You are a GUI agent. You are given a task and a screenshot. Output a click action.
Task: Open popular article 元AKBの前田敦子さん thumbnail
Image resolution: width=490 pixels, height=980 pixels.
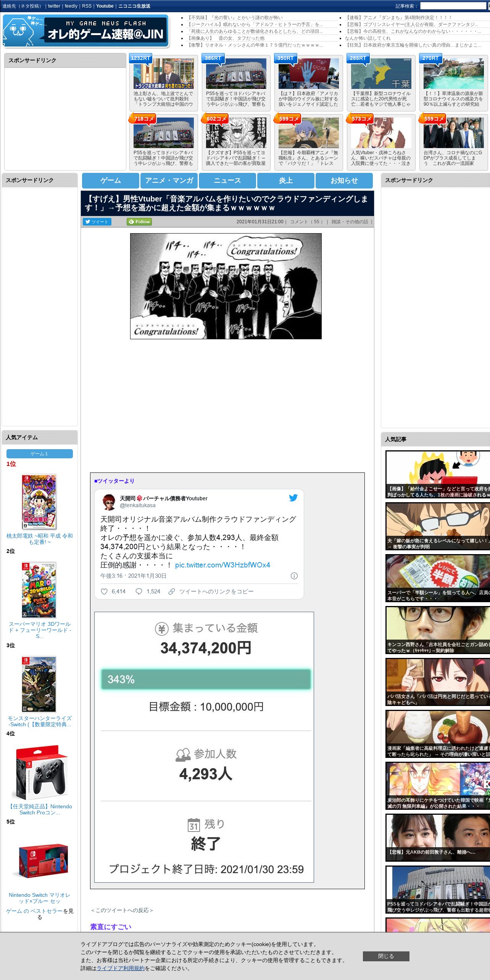(x=438, y=838)
